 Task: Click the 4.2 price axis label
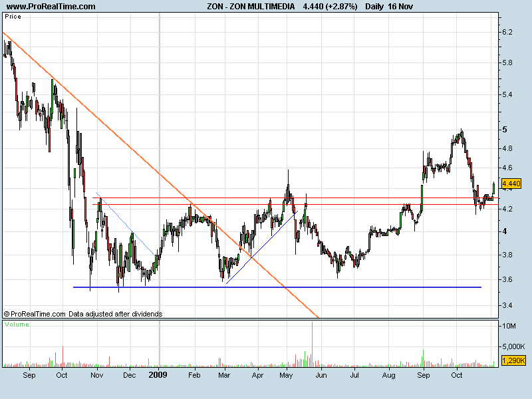click(507, 209)
